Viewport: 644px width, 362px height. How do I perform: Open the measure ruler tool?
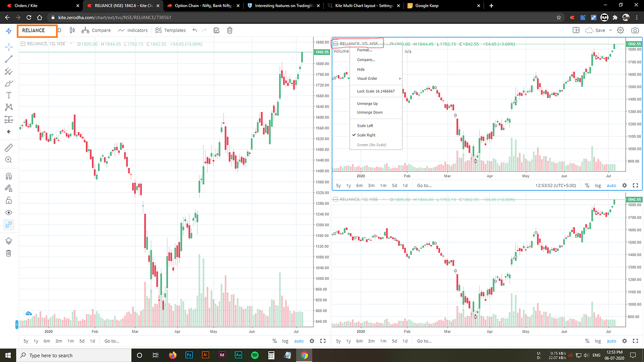[8, 147]
